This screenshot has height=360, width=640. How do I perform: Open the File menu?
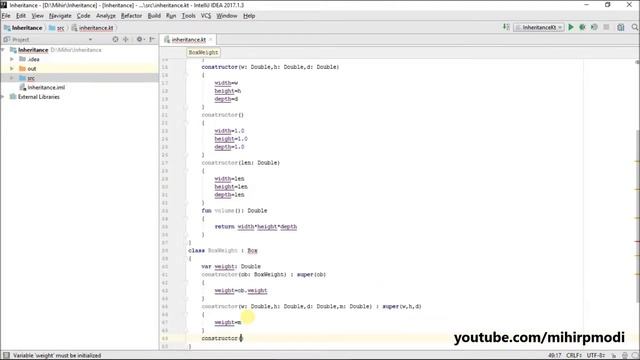click(6, 16)
